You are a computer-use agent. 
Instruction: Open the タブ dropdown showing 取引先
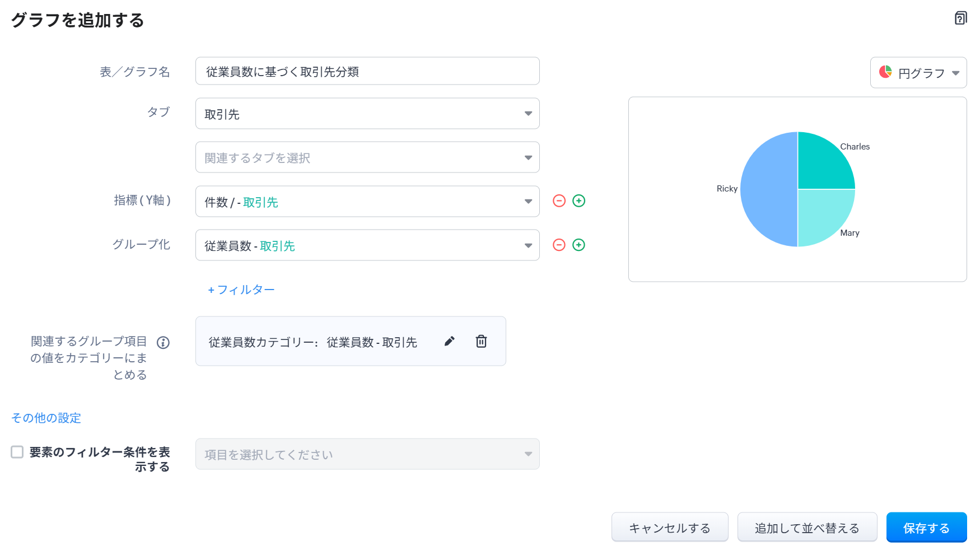coord(367,114)
